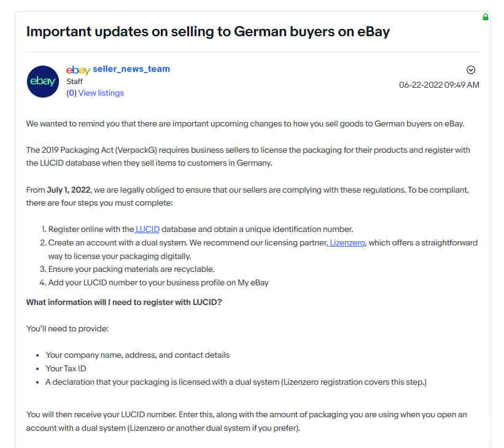Click the company name and address bullet

tap(138, 355)
